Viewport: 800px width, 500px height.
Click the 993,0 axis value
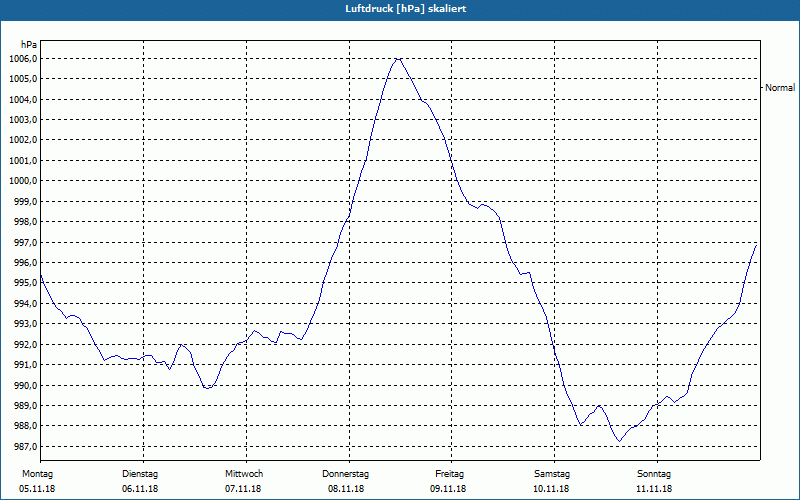(25, 324)
